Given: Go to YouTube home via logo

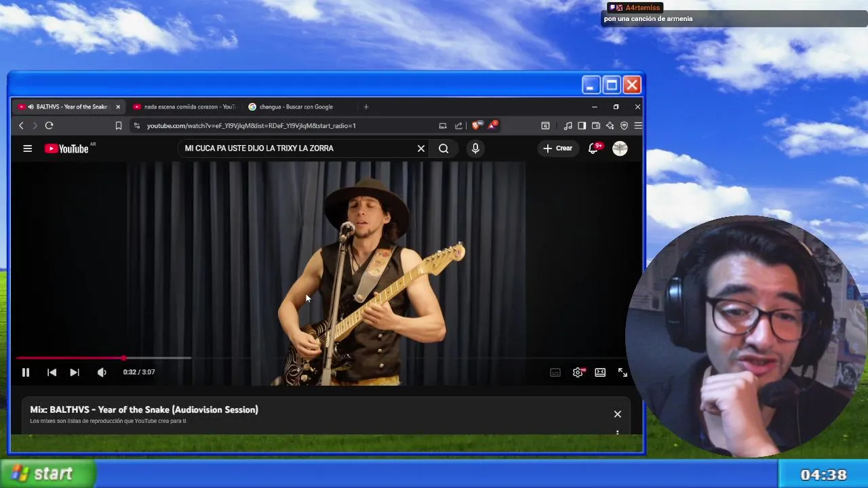Looking at the screenshot, I should click(66, 148).
